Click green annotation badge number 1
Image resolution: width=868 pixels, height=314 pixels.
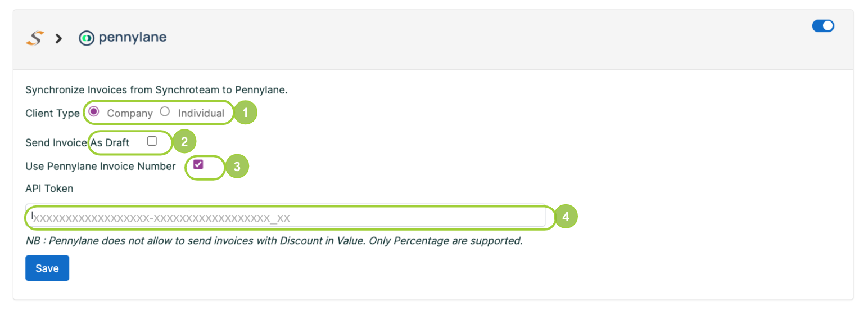(x=245, y=113)
